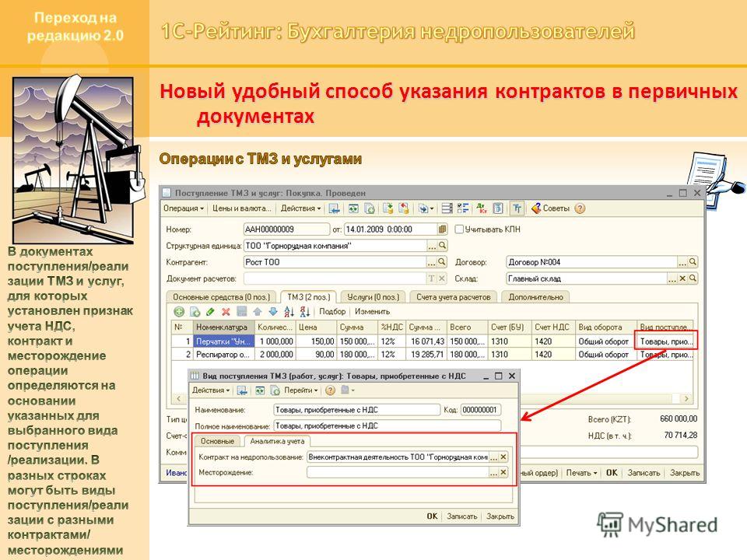
Task: Click the Цены и валюта... button
Action: [x=241, y=208]
